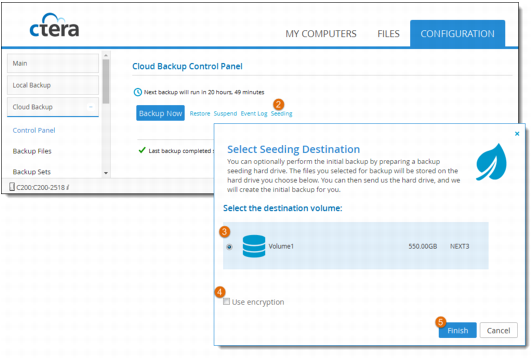Close the Select Seeding Destination dialog
The height and width of the screenshot is (360, 532).
coord(517,134)
